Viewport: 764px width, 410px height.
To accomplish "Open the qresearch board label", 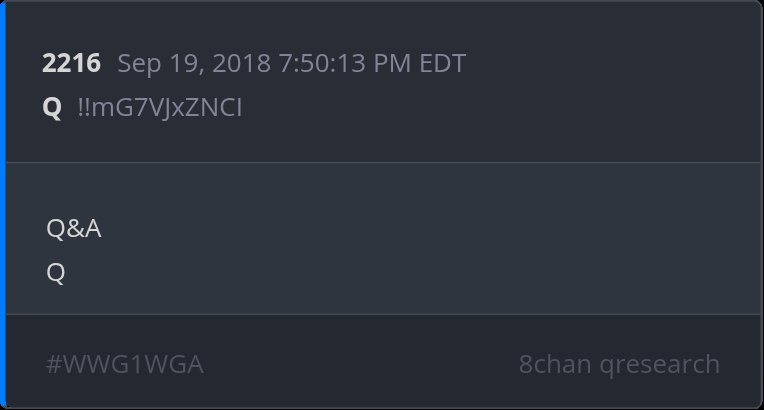I will point(660,364).
